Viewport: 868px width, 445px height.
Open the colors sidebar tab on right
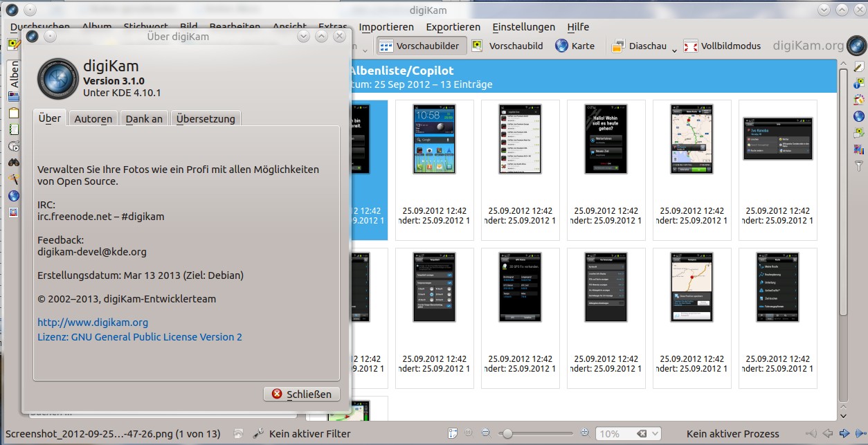859,99
